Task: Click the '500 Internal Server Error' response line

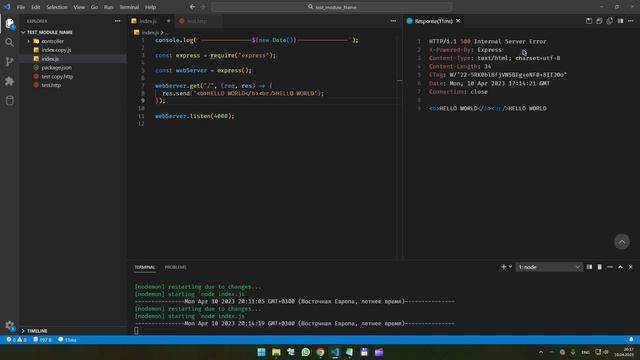Action: tap(487, 41)
